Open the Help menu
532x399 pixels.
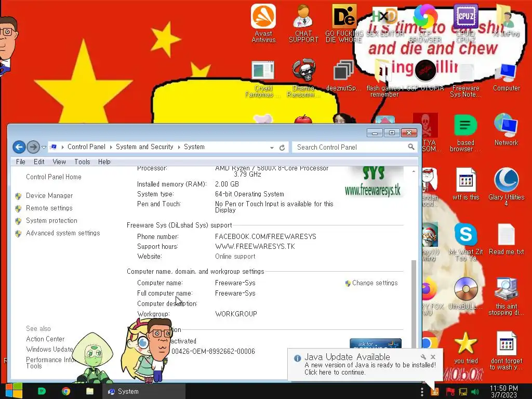(104, 162)
